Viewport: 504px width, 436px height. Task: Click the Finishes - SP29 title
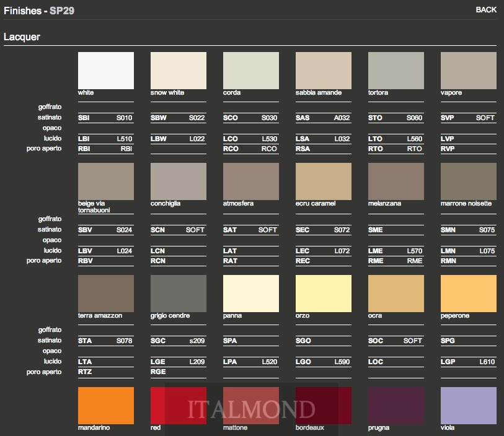point(39,11)
